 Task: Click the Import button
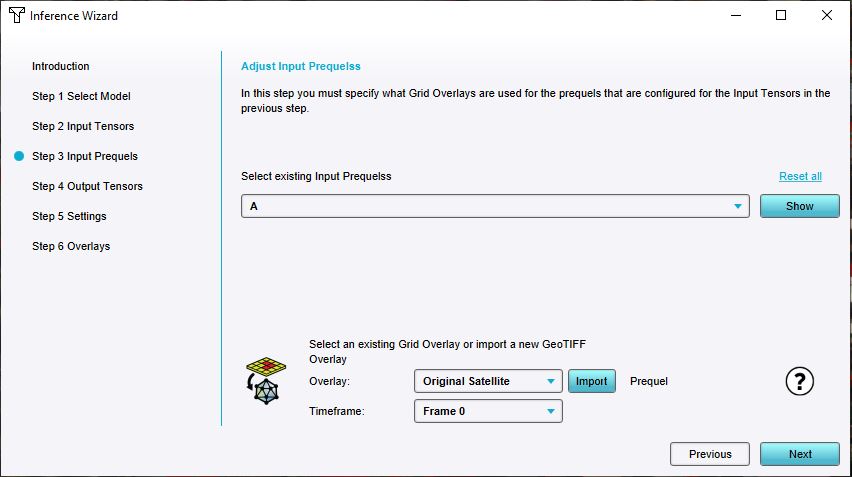coord(591,381)
